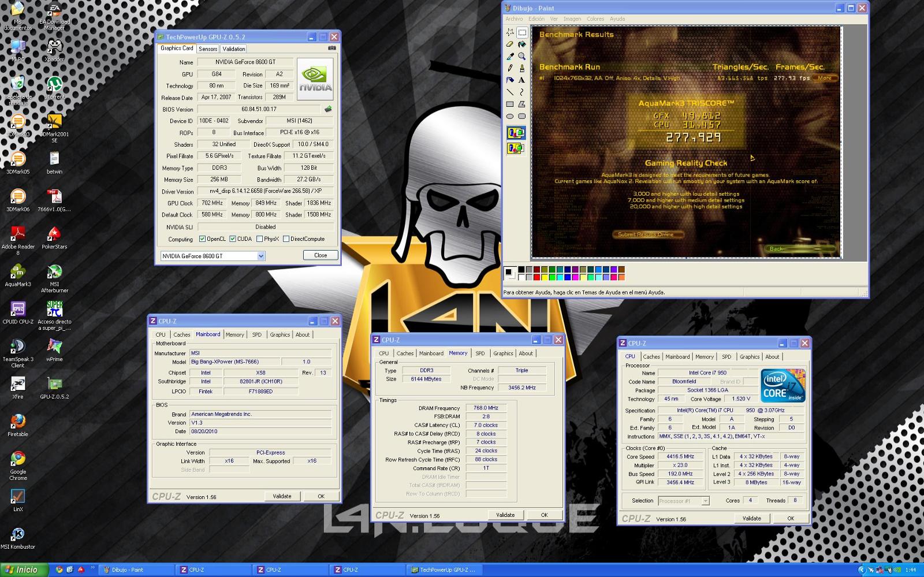Open the Processor #1 selection dropdown
Viewport: 924px width, 577px height.
pyautogui.click(x=684, y=501)
